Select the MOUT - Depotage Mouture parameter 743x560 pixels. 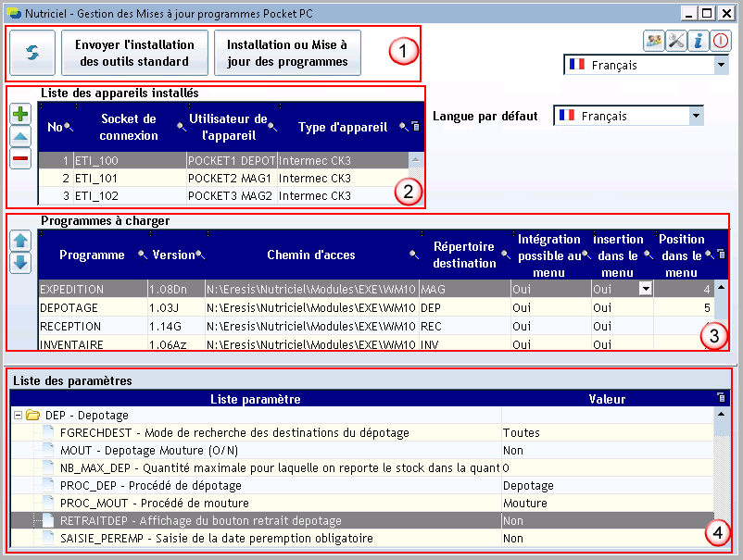[362, 450]
